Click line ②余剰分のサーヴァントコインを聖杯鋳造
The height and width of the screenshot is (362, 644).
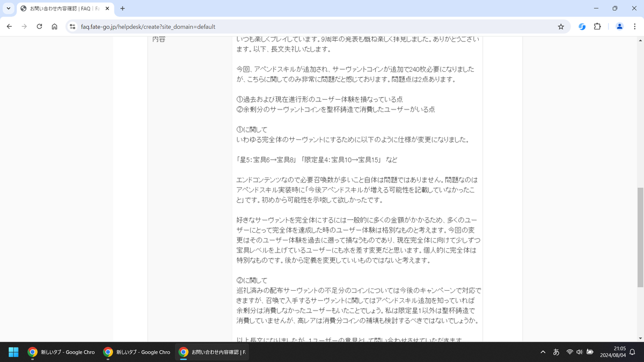click(x=335, y=109)
